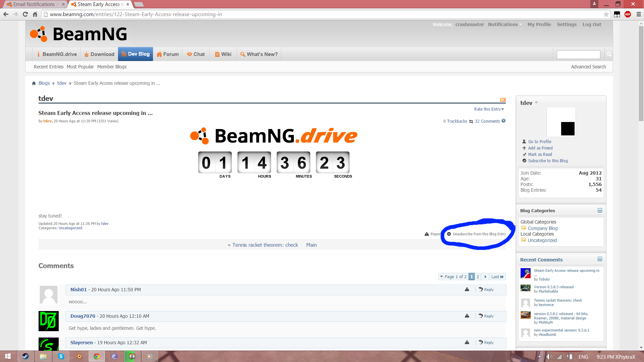Report Nish01's comment
This screenshot has width=644, height=362.
click(467, 289)
